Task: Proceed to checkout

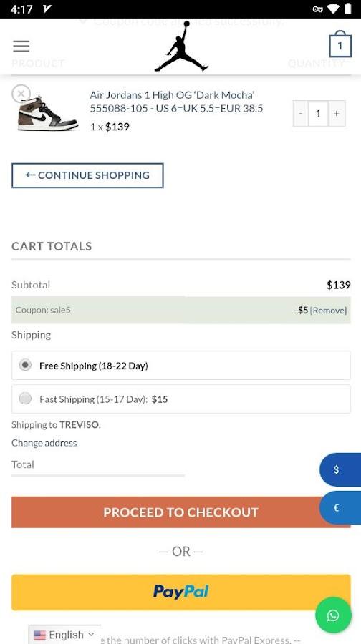Action: click(181, 512)
